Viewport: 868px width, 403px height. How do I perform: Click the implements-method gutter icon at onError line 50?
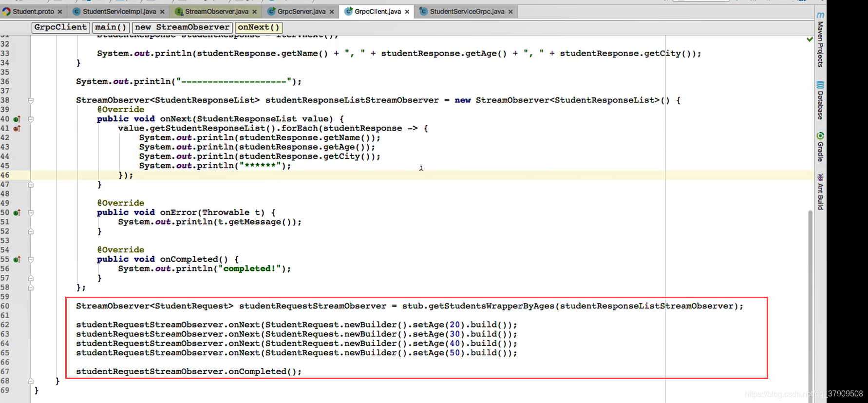tap(17, 212)
